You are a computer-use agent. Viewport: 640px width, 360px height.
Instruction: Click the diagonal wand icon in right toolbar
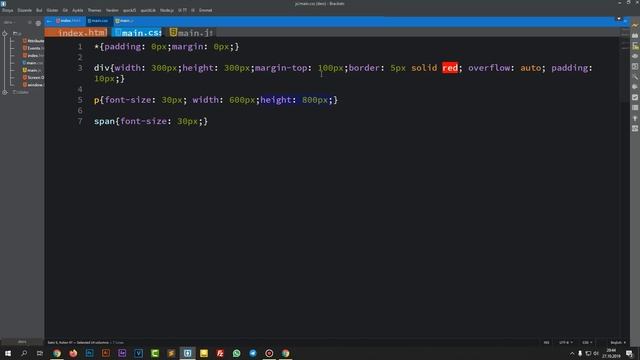[635, 77]
